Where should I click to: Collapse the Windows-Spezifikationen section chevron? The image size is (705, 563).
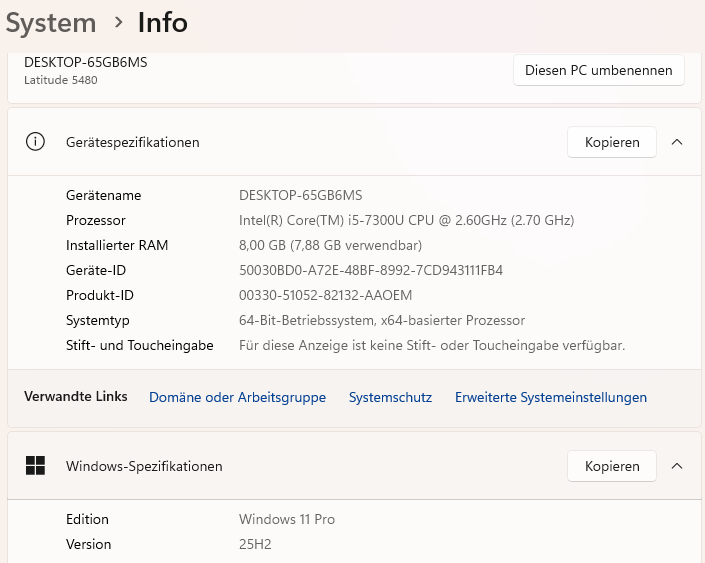(677, 466)
